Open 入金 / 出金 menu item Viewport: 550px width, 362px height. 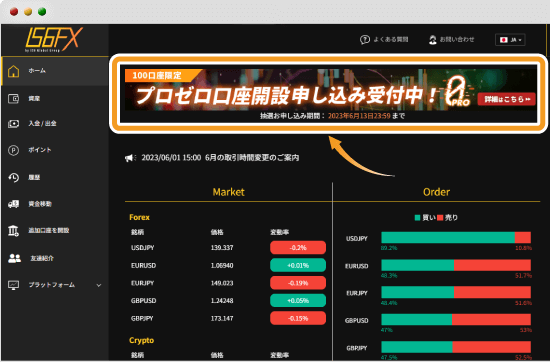click(42, 123)
